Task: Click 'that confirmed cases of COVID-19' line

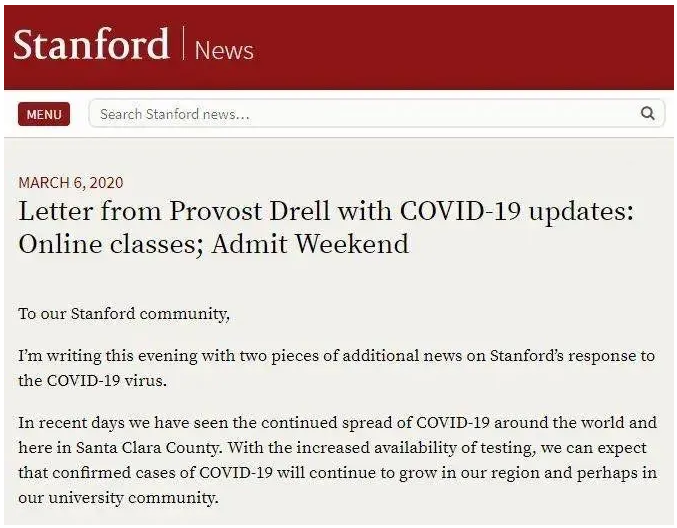Action: (146, 473)
